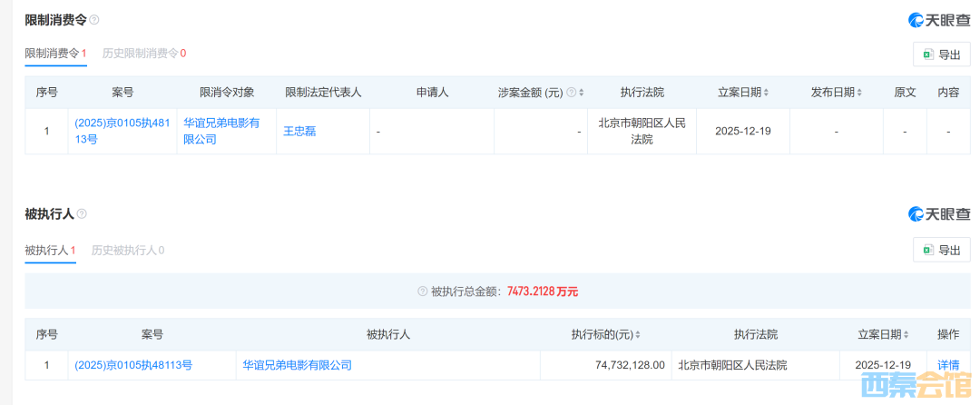Click the 天眼查 logo in 被执行人 section
The height and width of the screenshot is (405, 980).
click(x=939, y=214)
